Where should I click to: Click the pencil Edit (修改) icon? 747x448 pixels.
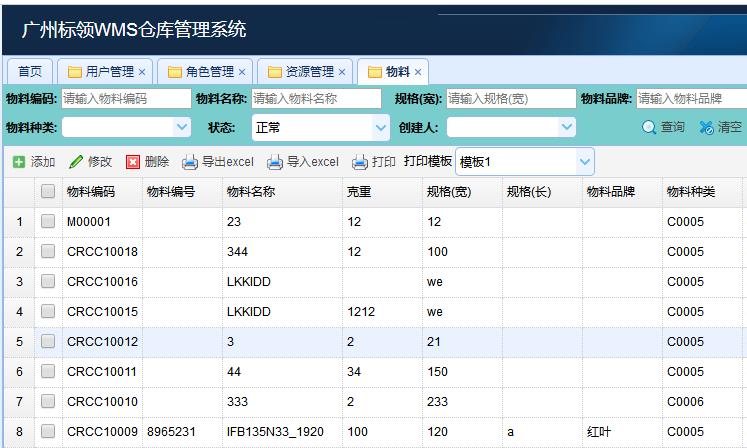(76, 162)
